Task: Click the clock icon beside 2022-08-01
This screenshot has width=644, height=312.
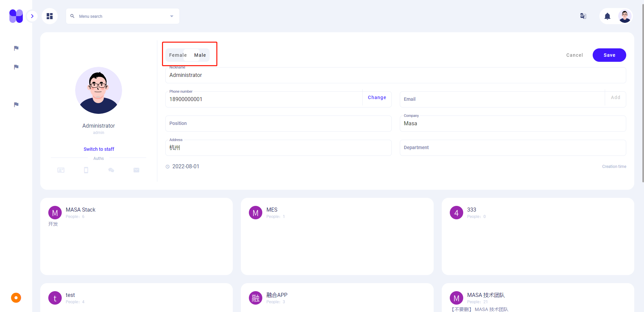Action: click(168, 167)
